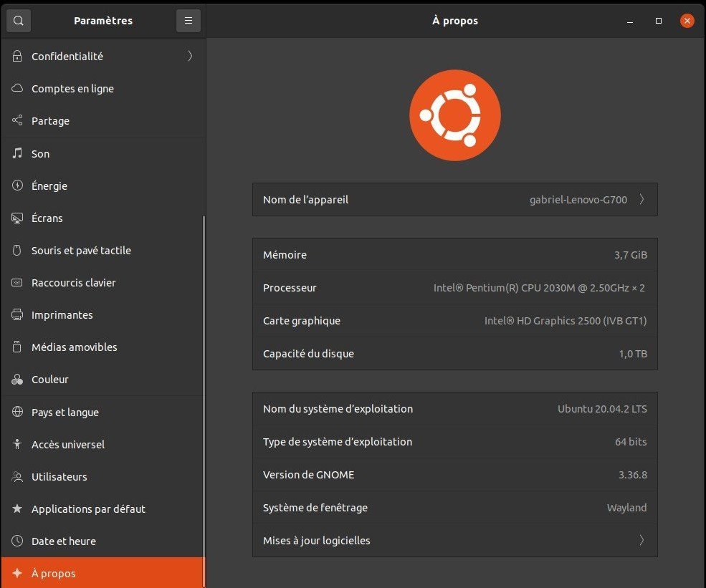Open Date et heure settings

tap(64, 541)
